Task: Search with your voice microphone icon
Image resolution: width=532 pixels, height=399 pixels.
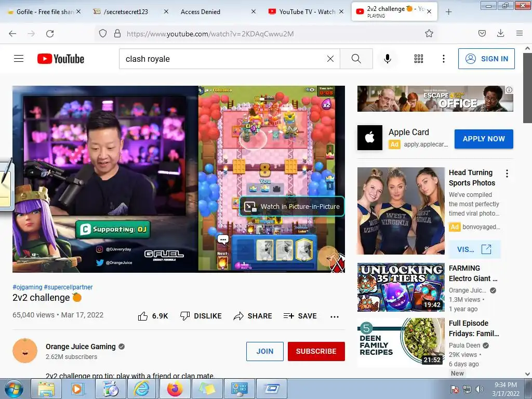Action: [x=388, y=59]
